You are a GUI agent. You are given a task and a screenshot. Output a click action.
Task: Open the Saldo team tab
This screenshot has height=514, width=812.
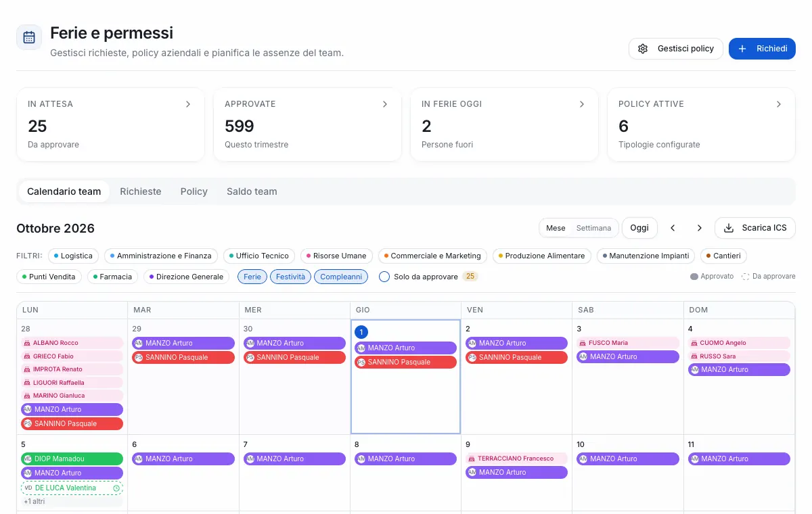point(252,191)
